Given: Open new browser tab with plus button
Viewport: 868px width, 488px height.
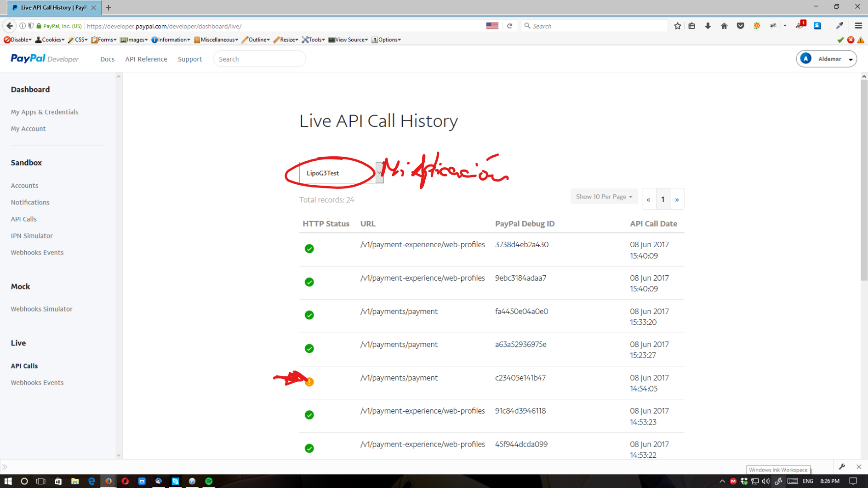Looking at the screenshot, I should coord(108,8).
